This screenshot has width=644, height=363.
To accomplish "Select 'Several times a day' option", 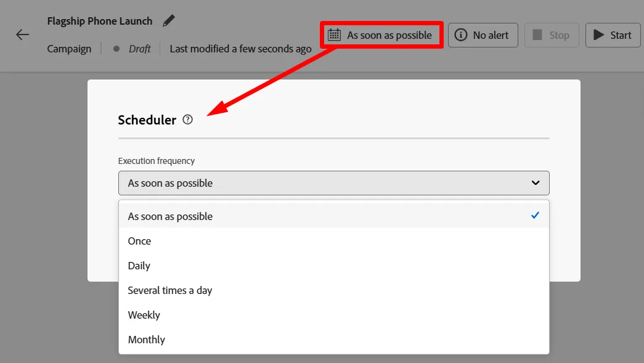I will 333,290.
